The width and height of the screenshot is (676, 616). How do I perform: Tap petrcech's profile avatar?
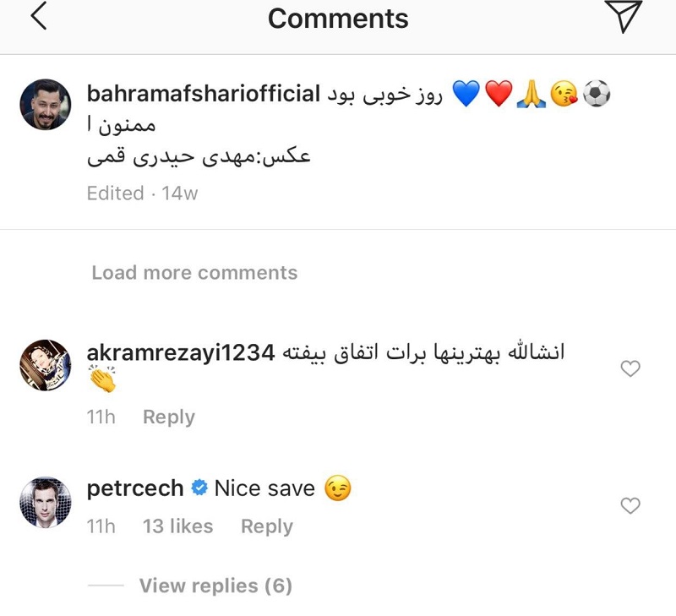[46, 502]
